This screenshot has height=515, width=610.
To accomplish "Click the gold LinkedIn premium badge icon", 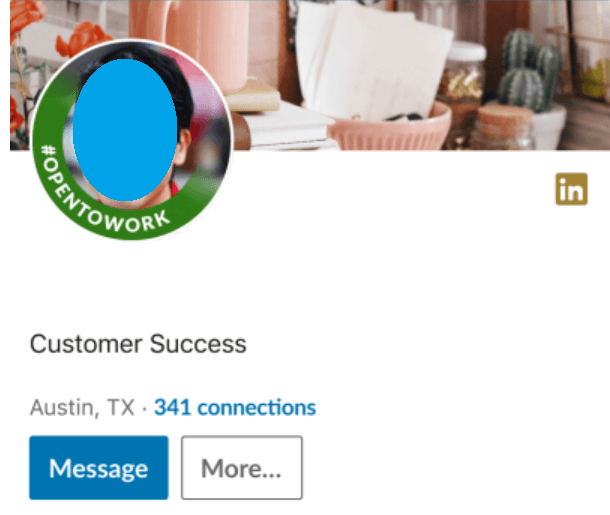I will pos(571,189).
